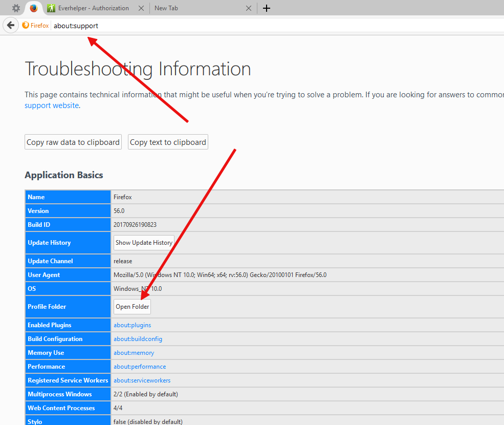Click the Multiprocess Windows value 2/2
Screen dimensions: 504x425
(x=146, y=394)
